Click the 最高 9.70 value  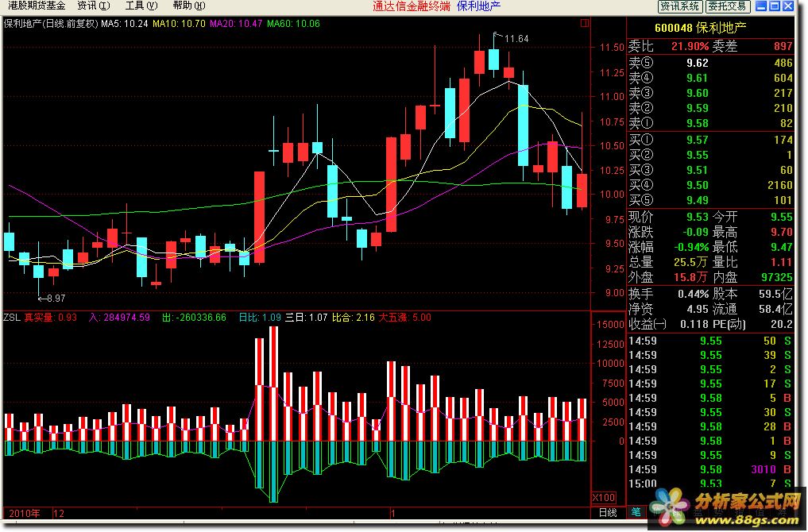(x=782, y=233)
